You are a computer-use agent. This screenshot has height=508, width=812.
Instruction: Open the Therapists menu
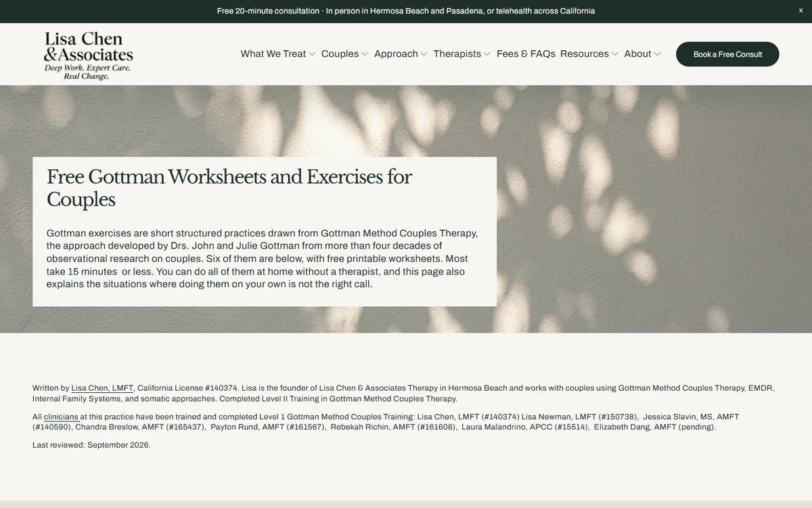457,54
